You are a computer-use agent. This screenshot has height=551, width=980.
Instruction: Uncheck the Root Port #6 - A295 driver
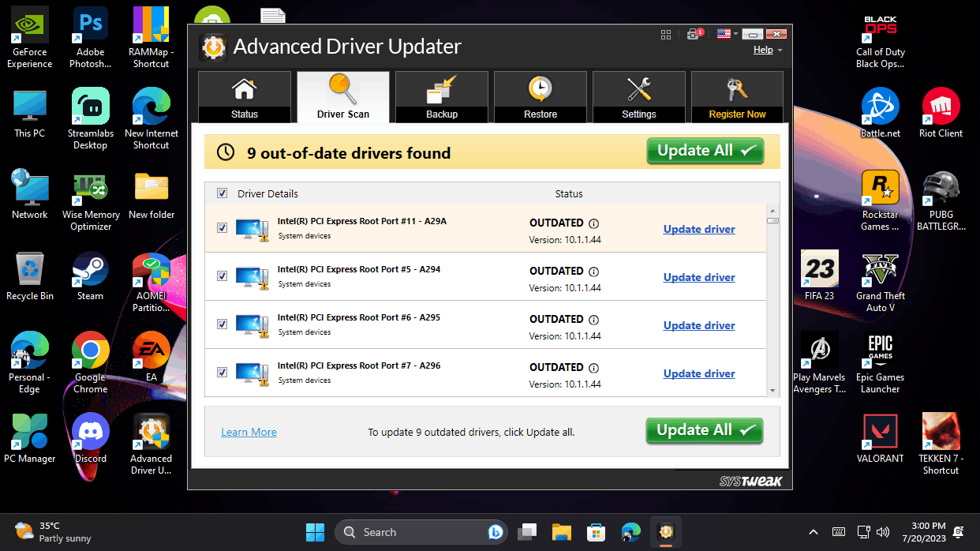222,324
